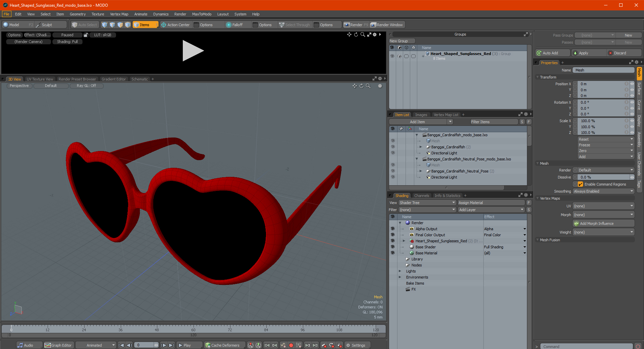Screen dimensions: 644x349
Task: Open the Add Item dropdown
Action: (450, 122)
